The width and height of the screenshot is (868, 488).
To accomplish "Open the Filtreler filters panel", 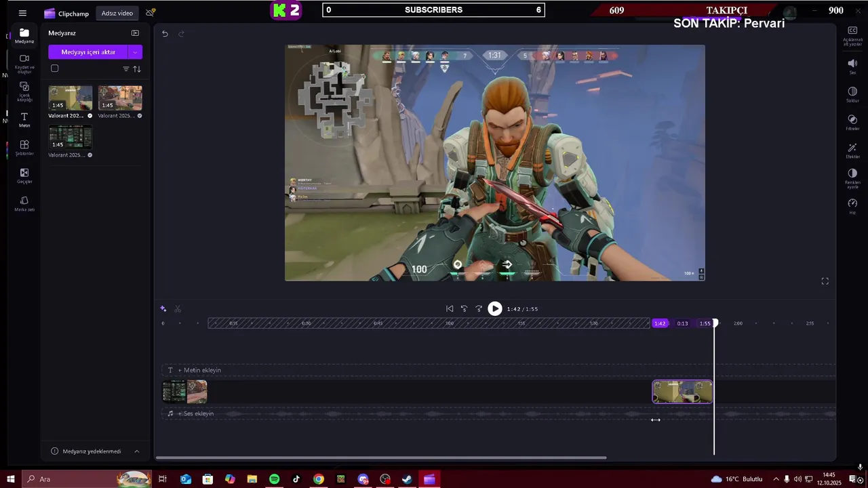I will click(852, 123).
